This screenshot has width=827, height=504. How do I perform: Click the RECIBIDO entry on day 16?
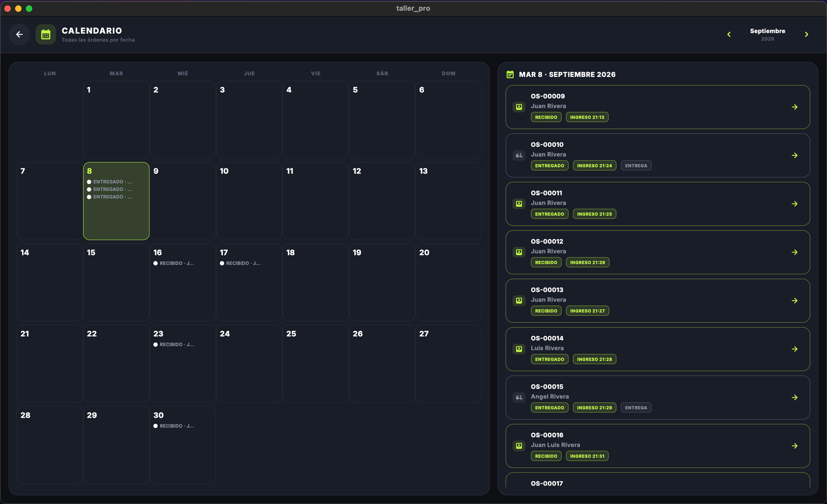tap(174, 263)
